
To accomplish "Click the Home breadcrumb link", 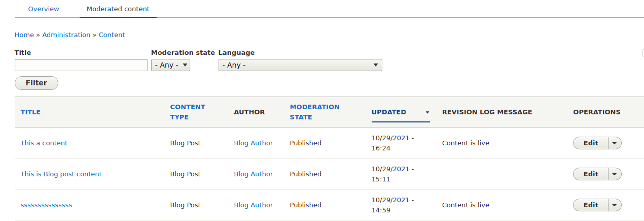I will tap(24, 35).
